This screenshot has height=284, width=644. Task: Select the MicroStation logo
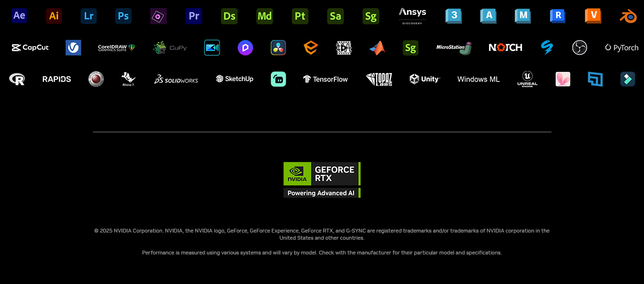pos(454,48)
